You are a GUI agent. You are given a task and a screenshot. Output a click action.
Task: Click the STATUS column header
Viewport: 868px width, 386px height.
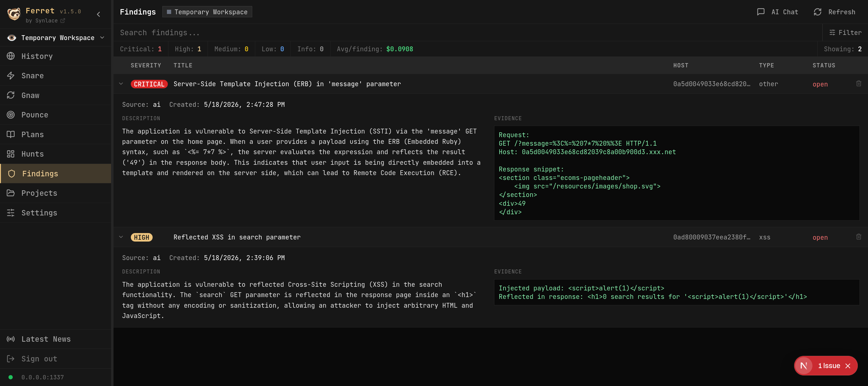click(823, 65)
